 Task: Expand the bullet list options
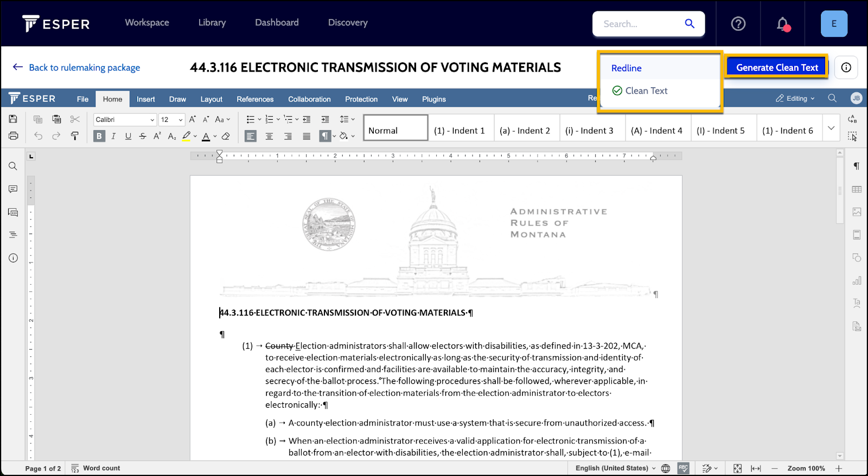tap(259, 119)
